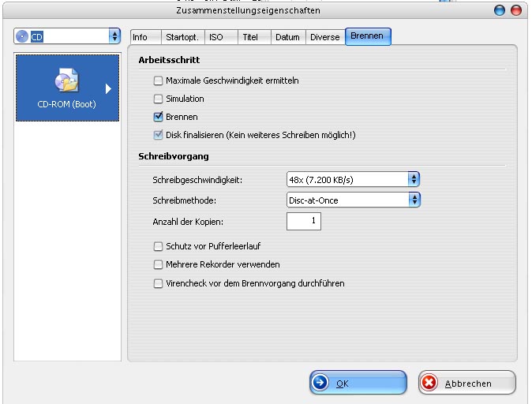Screen dimensions: 532x404
Task: Click the Arbeitsschritt heading
Action: [x=169, y=60]
